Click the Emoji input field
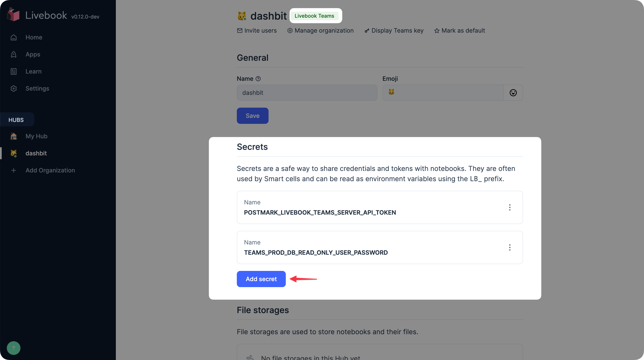 tap(443, 93)
